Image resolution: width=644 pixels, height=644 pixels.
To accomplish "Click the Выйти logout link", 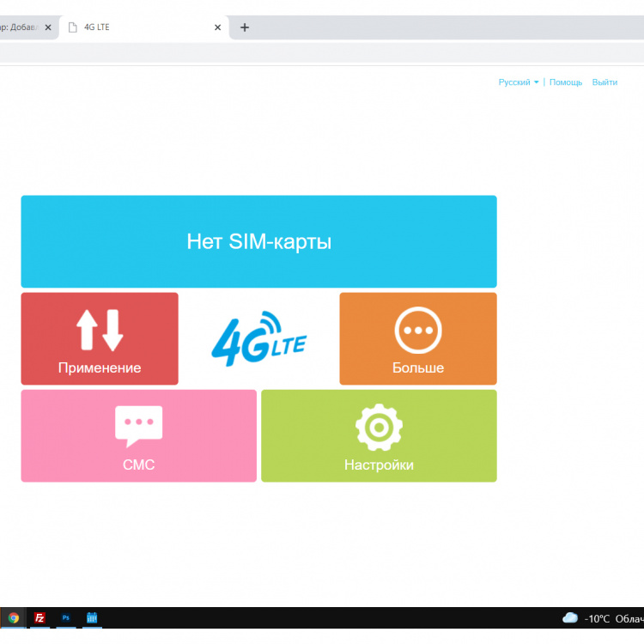I will coord(605,82).
